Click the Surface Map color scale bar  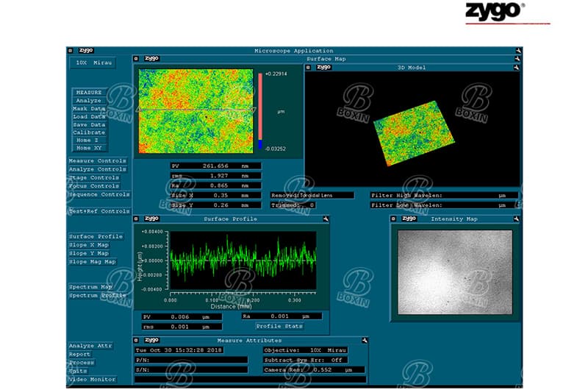259,110
